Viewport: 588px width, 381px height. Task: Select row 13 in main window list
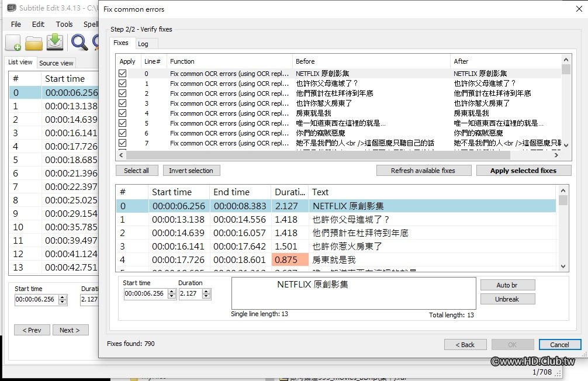coord(54,268)
